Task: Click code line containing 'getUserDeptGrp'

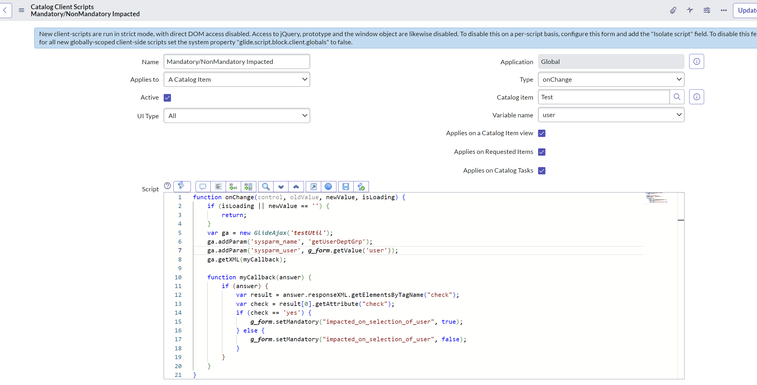Action: click(290, 242)
